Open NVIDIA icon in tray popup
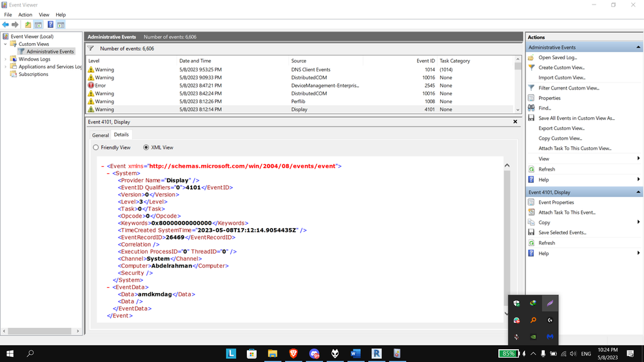 coord(533,337)
